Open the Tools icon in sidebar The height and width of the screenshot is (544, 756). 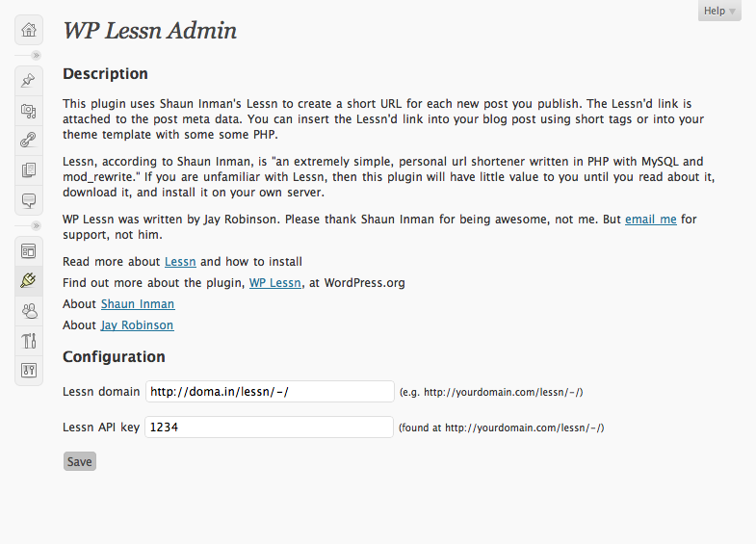29,341
